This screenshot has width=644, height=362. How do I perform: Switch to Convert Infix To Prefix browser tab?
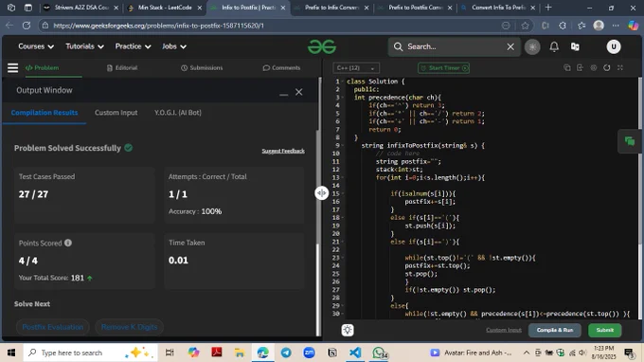(x=498, y=8)
